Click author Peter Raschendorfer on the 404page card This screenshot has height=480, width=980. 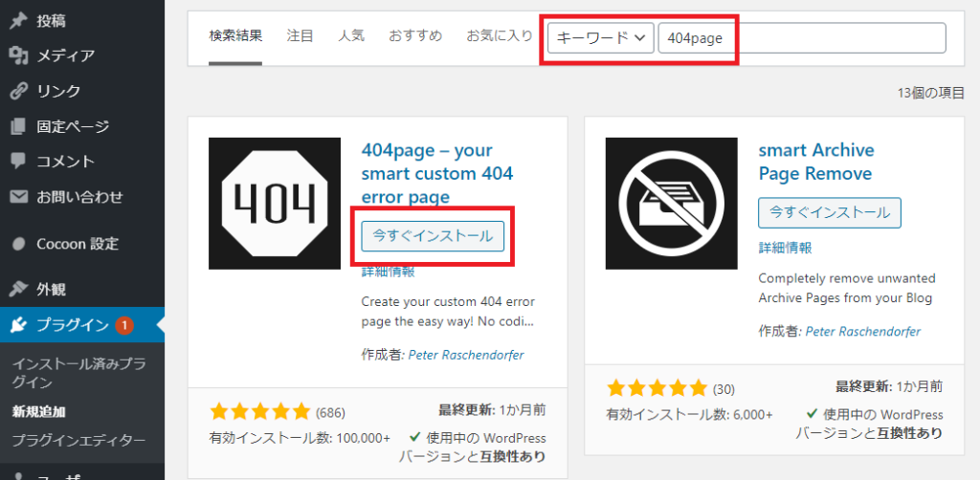[x=466, y=355]
